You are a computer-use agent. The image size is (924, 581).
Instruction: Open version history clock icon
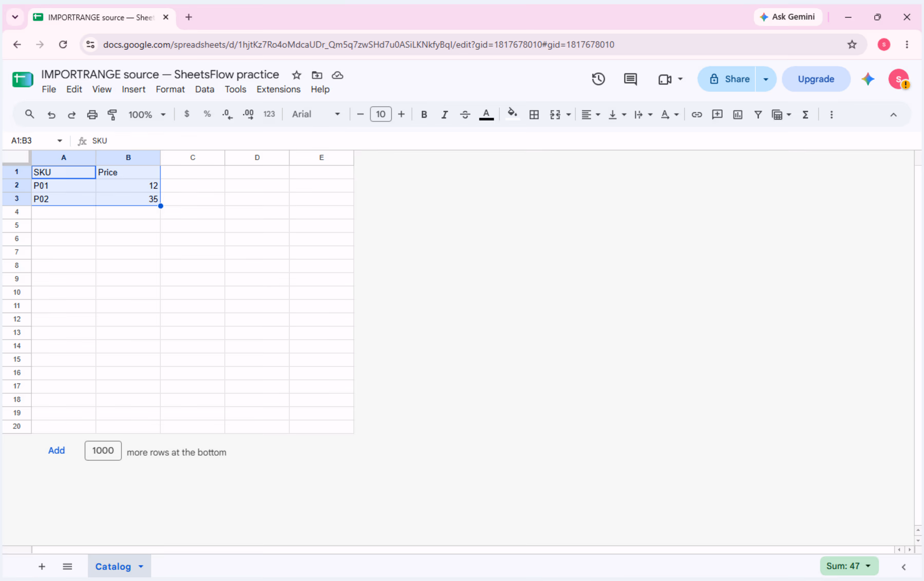[598, 79]
